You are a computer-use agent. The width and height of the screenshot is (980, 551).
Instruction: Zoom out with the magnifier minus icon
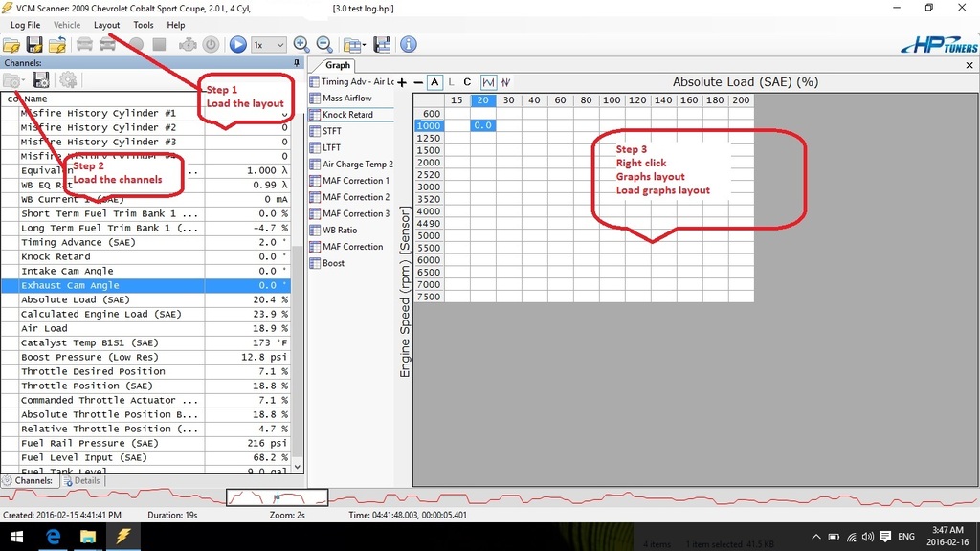[324, 45]
